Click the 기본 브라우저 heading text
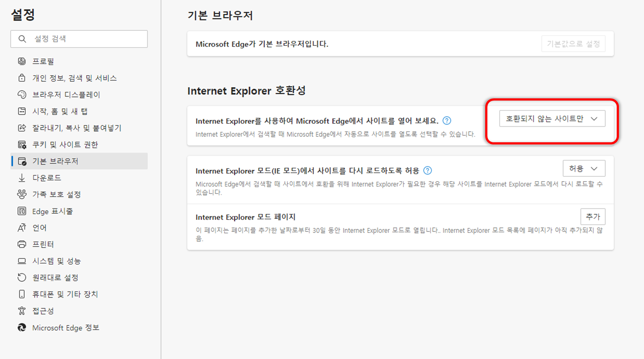 220,16
